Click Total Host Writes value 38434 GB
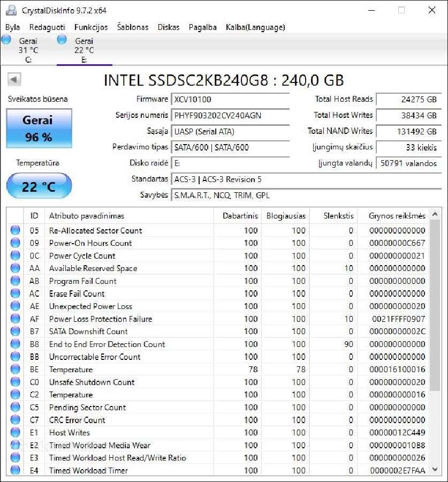 pos(409,116)
